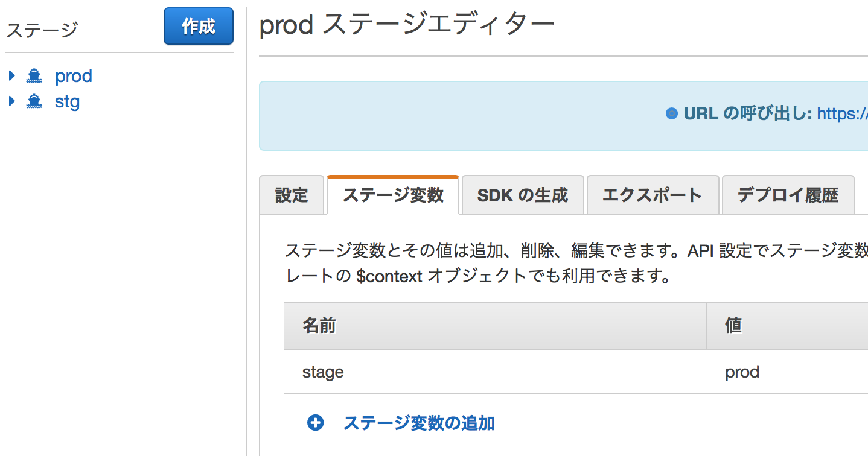Click the ステージ変数の追加 link
The image size is (868, 456).
[419, 423]
